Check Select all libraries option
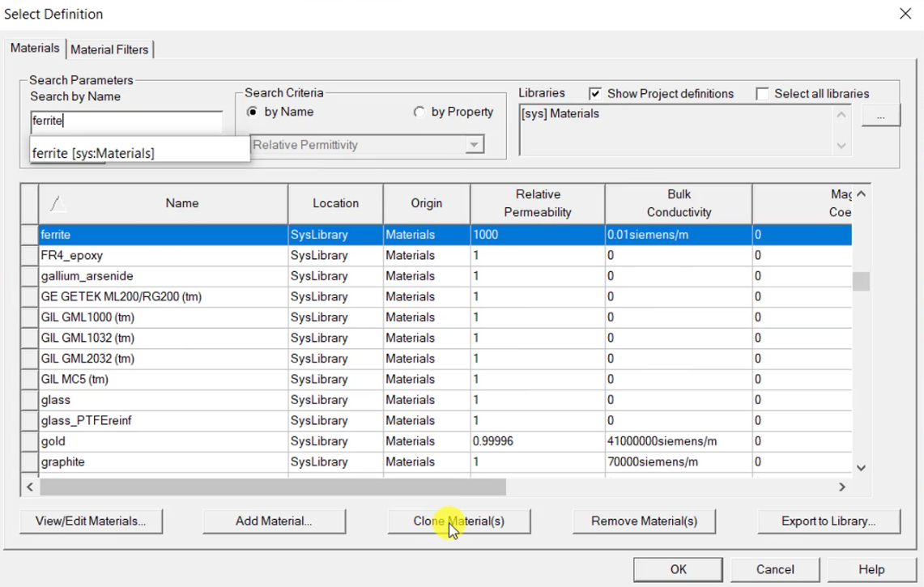This screenshot has width=924, height=587. pyautogui.click(x=762, y=94)
